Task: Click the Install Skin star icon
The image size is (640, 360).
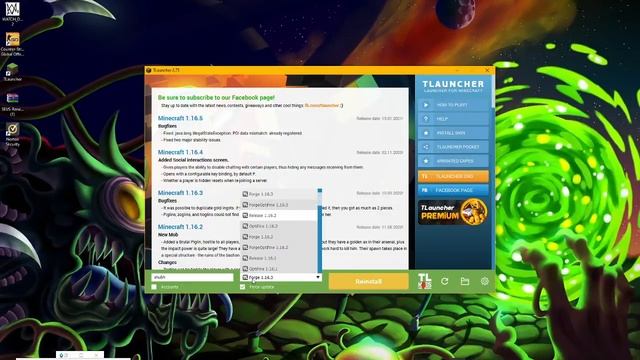Action: pos(426,133)
